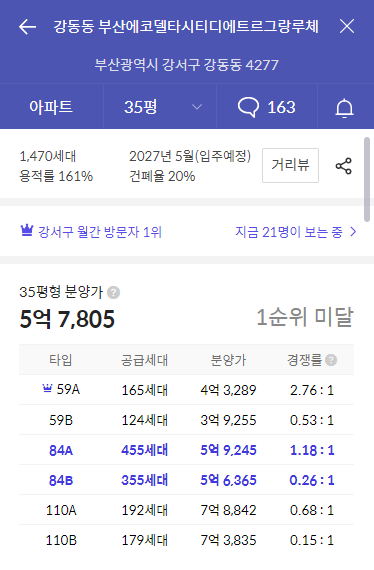This screenshot has height=570, width=374.
Task: Select the 84B type row
Action: click(x=186, y=480)
